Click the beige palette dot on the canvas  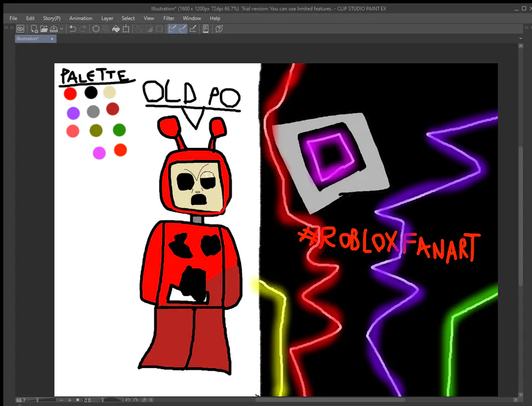click(109, 92)
